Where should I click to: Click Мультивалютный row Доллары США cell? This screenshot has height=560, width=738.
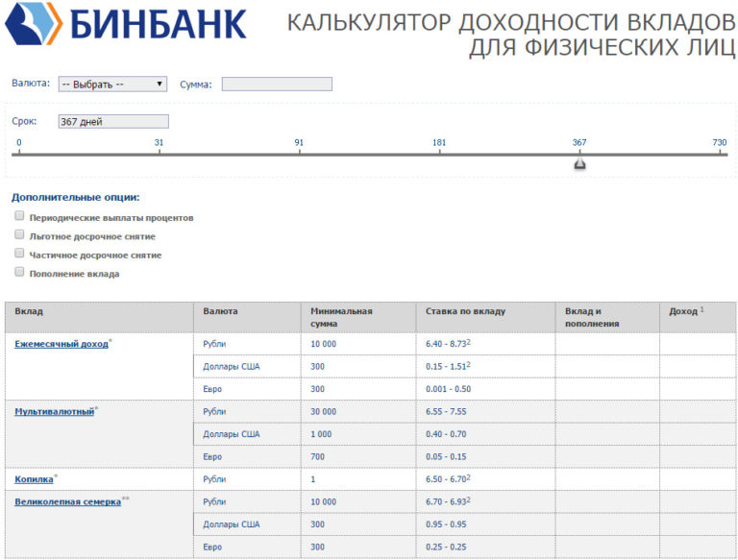(247, 434)
